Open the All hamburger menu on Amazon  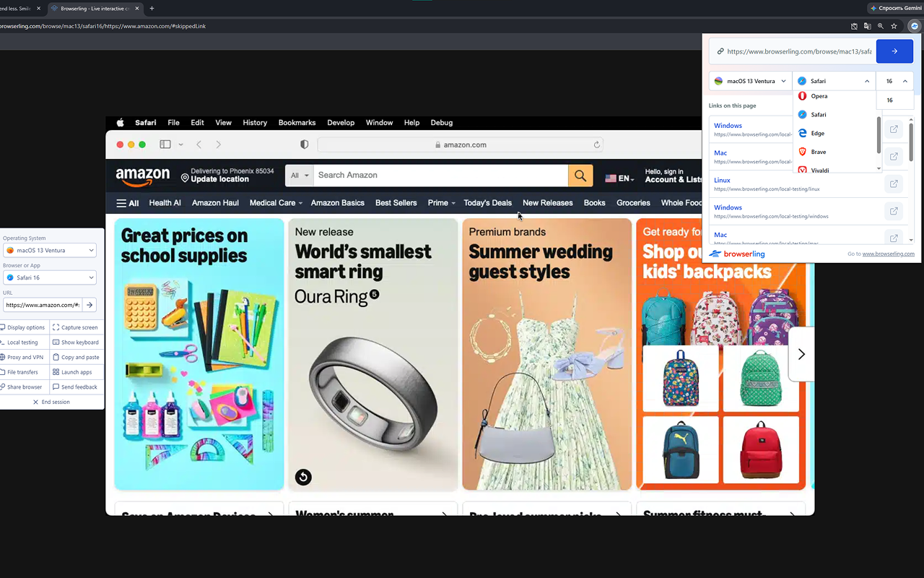(x=128, y=203)
